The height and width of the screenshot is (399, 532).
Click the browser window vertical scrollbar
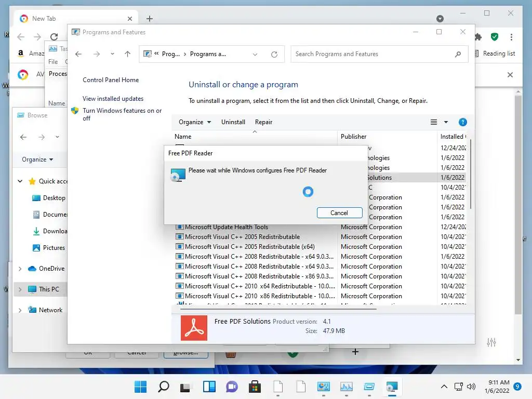518,204
